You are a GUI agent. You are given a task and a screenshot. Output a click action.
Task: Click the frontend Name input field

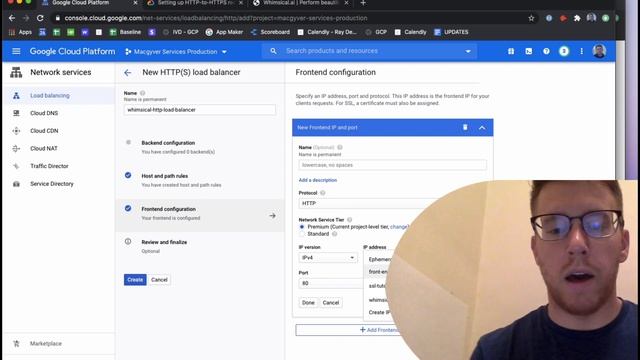(392, 165)
